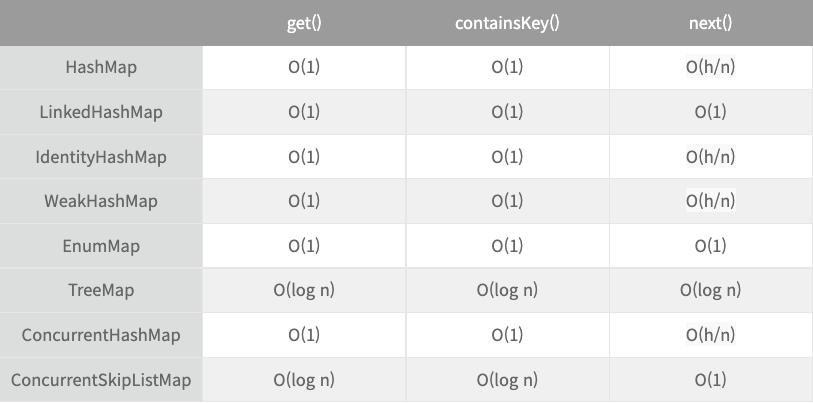Click IdentityHashMap's next() cell O(h/n)
The height and width of the screenshot is (403, 813).
[x=710, y=157]
